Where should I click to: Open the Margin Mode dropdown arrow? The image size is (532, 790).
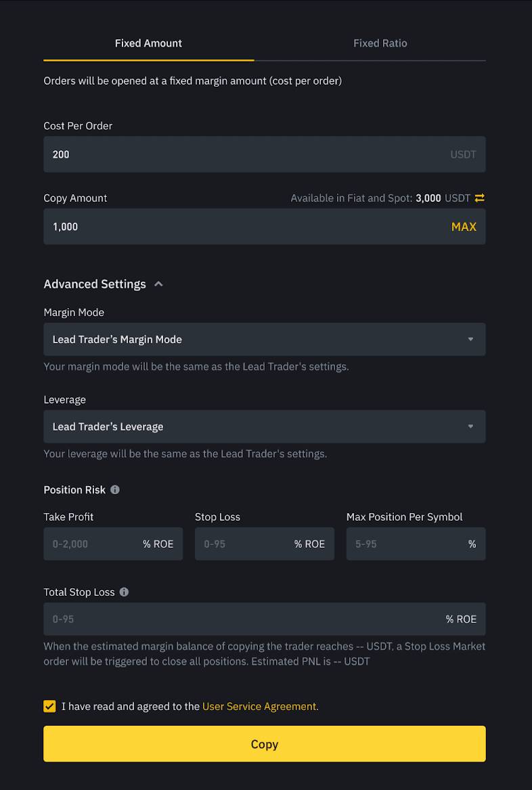click(x=470, y=340)
